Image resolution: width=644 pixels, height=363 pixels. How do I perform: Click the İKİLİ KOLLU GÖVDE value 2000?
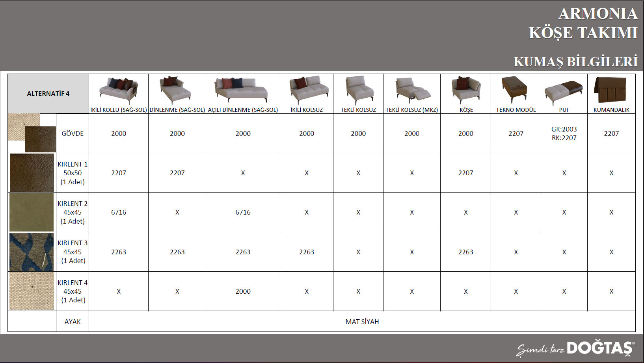[119, 133]
